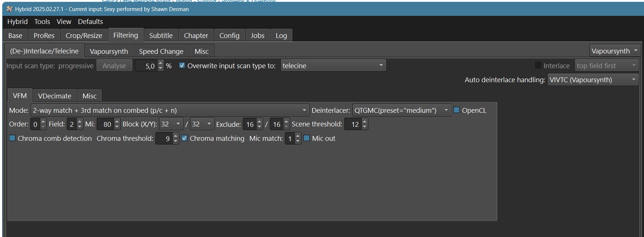Open the VFM Mode dropdown

coord(170,110)
